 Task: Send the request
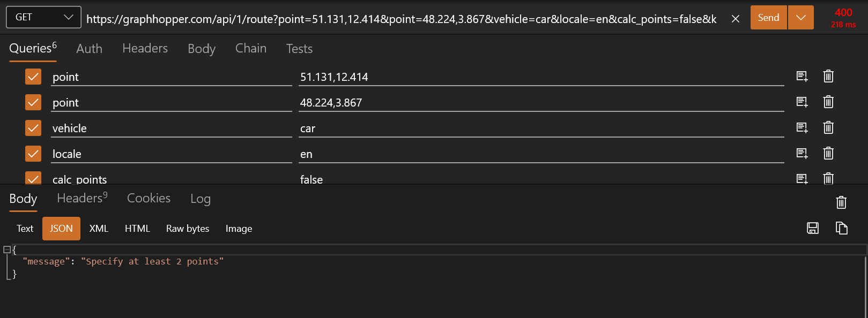click(x=768, y=17)
